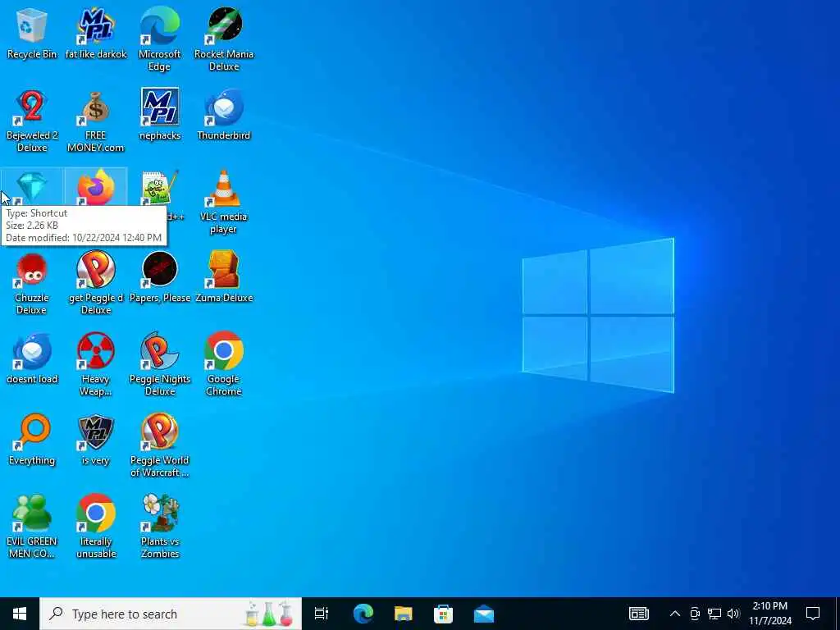The image size is (840, 630).
Task: Open network status tray icon
Action: pyautogui.click(x=714, y=614)
